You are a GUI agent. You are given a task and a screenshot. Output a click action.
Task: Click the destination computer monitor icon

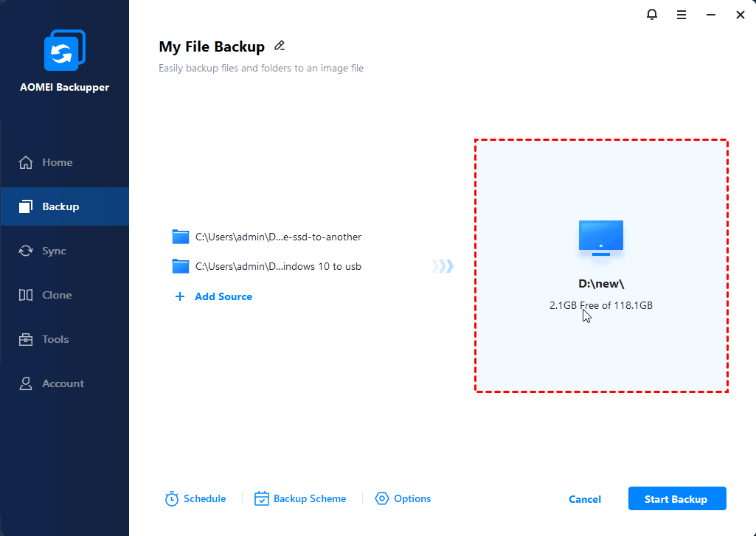[x=601, y=237]
